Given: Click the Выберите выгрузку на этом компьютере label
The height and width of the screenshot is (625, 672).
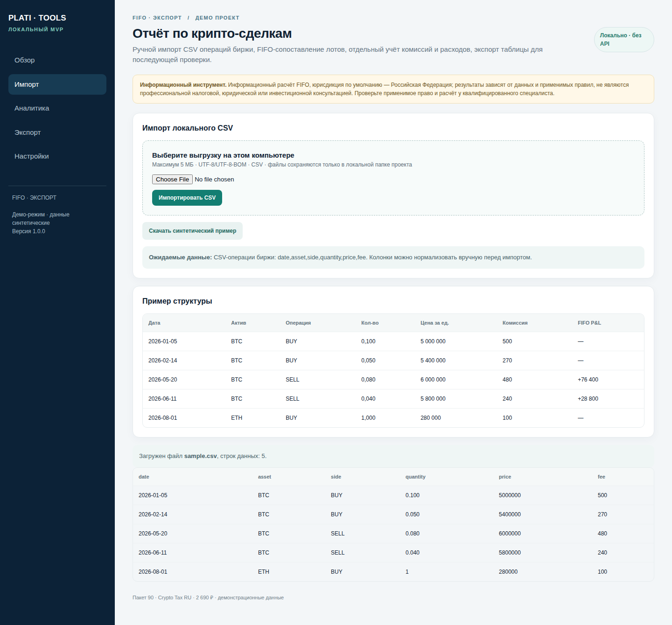Looking at the screenshot, I should 223,155.
